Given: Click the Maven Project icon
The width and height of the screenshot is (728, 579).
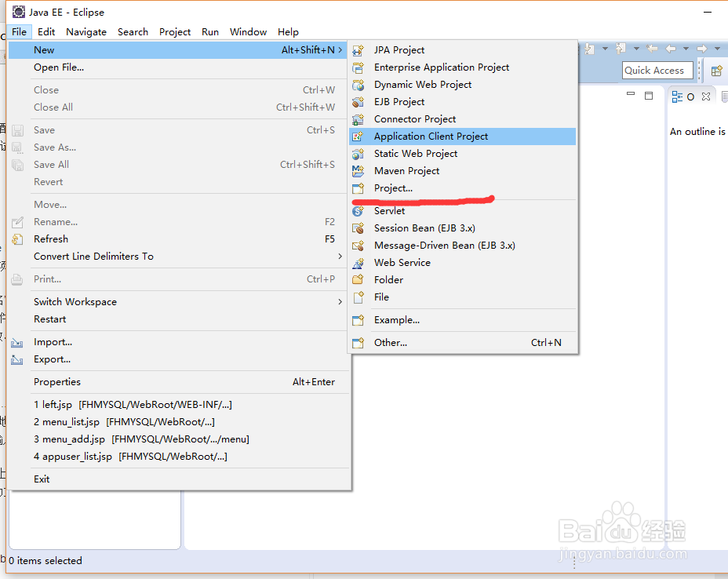Looking at the screenshot, I should (358, 171).
